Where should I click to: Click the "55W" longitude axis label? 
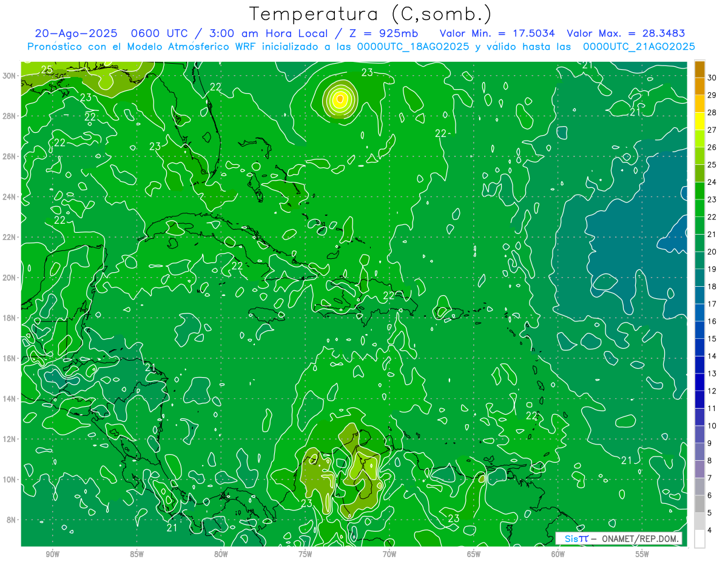[x=642, y=554]
